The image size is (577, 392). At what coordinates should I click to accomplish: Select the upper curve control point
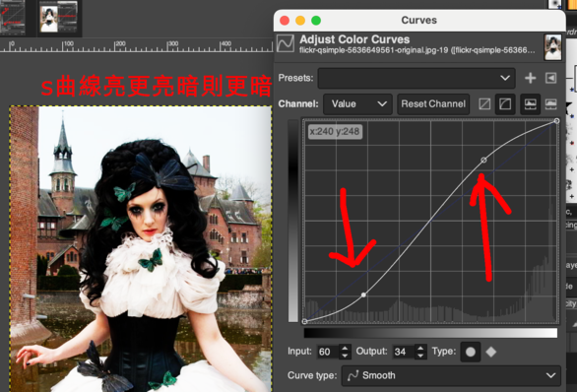(x=483, y=161)
